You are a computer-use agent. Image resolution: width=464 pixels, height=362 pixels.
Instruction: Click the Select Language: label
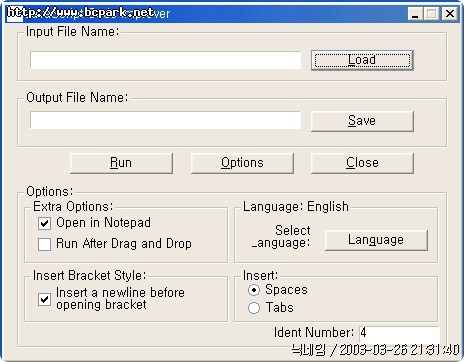coord(281,236)
